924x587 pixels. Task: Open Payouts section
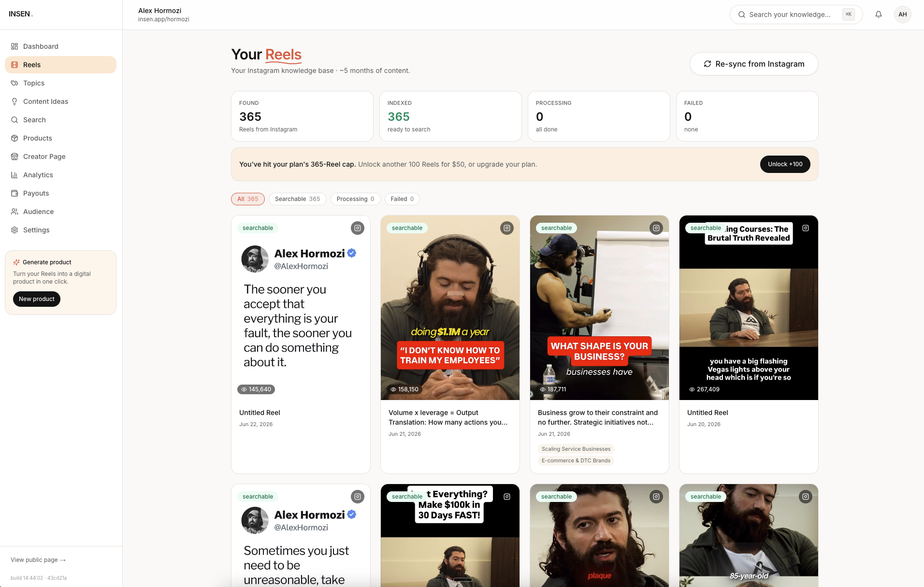pyautogui.click(x=60, y=193)
